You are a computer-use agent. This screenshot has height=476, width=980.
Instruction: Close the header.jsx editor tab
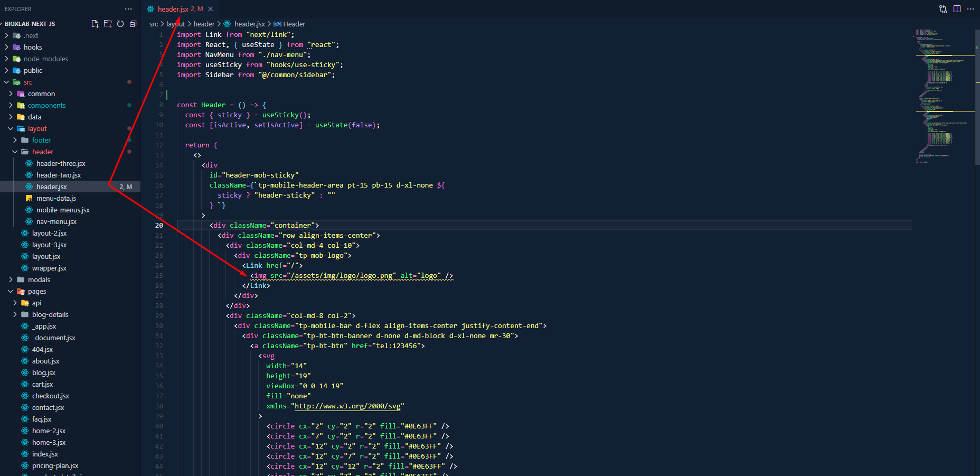[x=211, y=9]
